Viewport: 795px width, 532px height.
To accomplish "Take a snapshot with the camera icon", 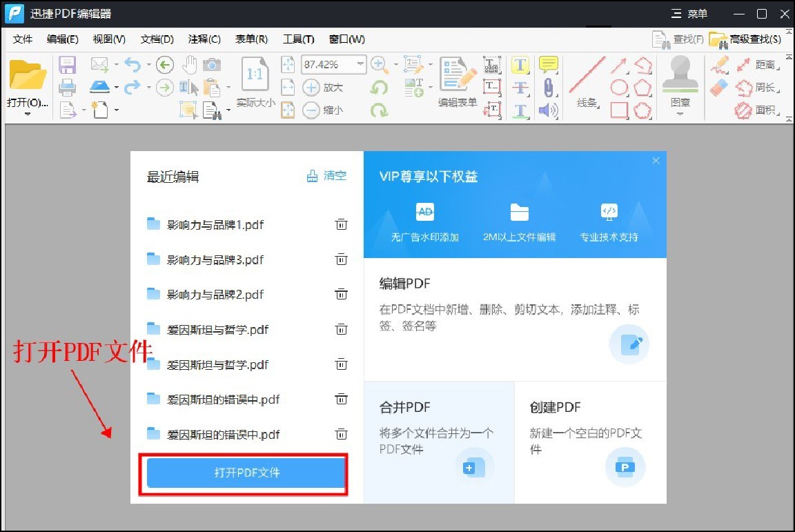I will click(212, 63).
